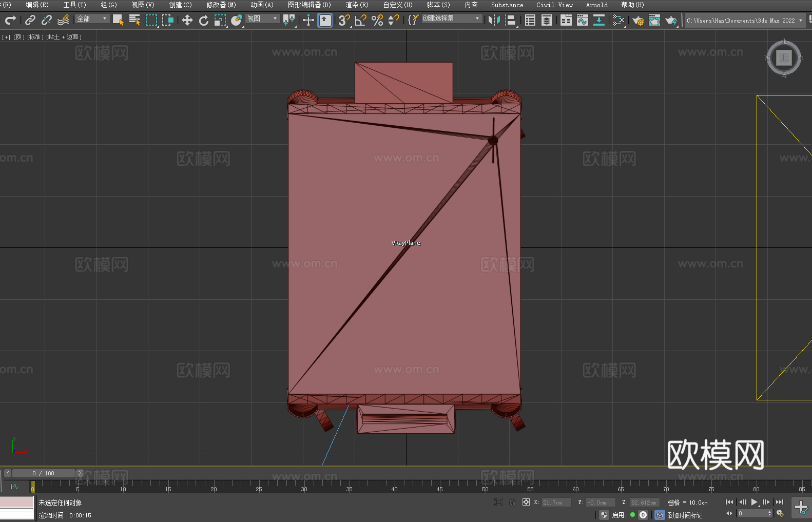Open the reference coordinate 视图 dropdown
Screen dimensions: 812x522
262,18
